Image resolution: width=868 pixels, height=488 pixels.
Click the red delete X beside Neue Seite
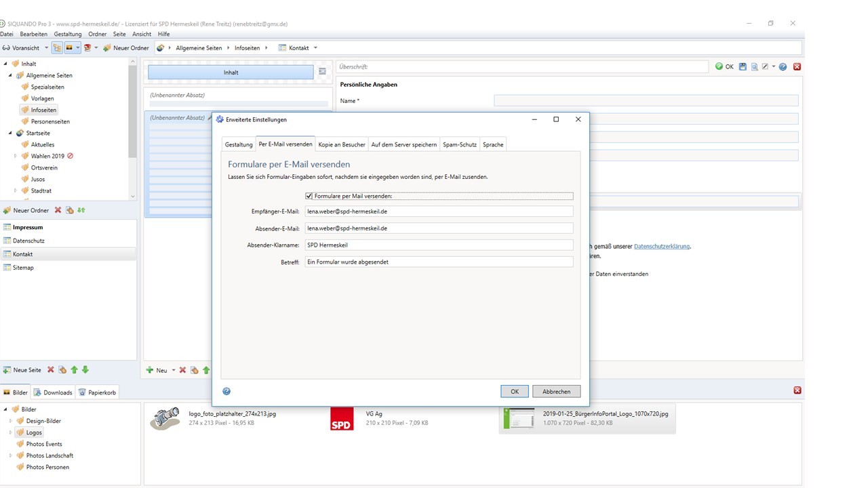click(51, 370)
